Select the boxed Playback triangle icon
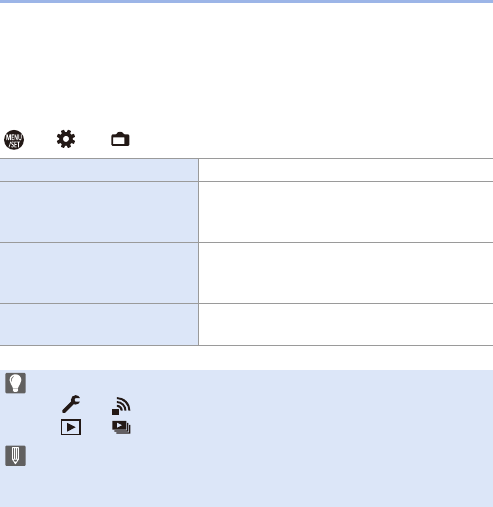This screenshot has width=493, height=507. point(71,427)
